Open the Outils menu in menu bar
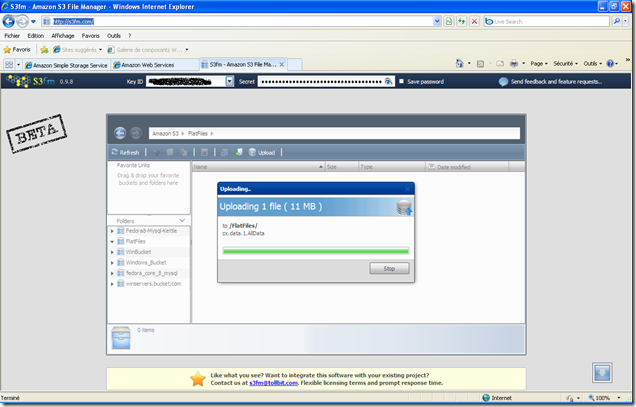 [x=114, y=36]
